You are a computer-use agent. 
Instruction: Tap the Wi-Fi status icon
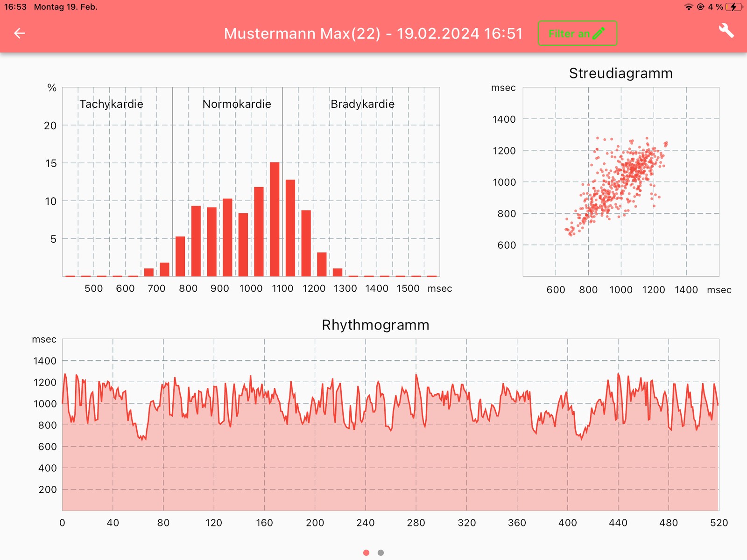click(x=689, y=7)
